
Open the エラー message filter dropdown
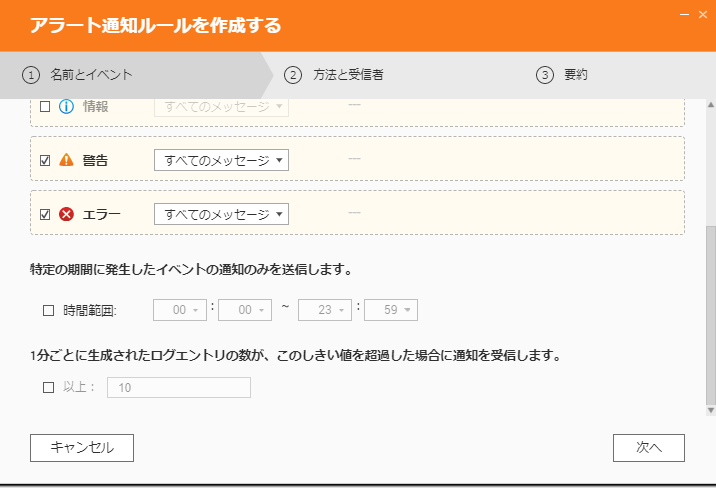221,214
